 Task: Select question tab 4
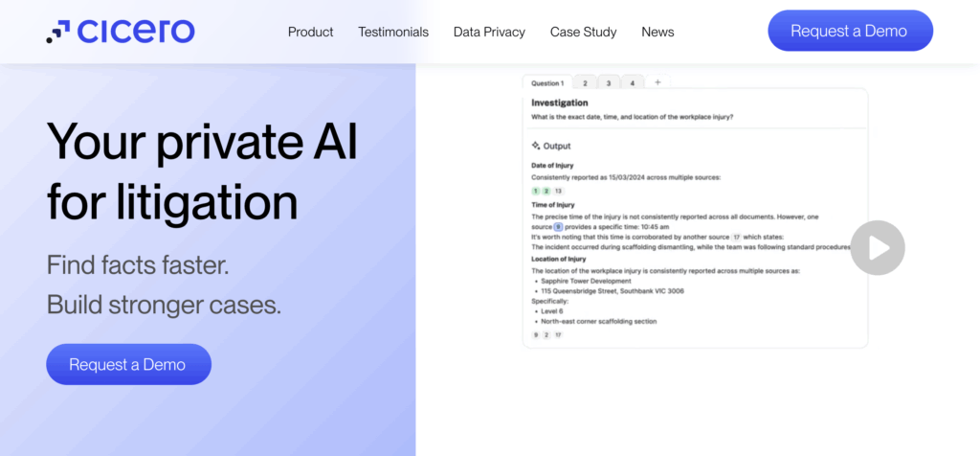pos(632,83)
